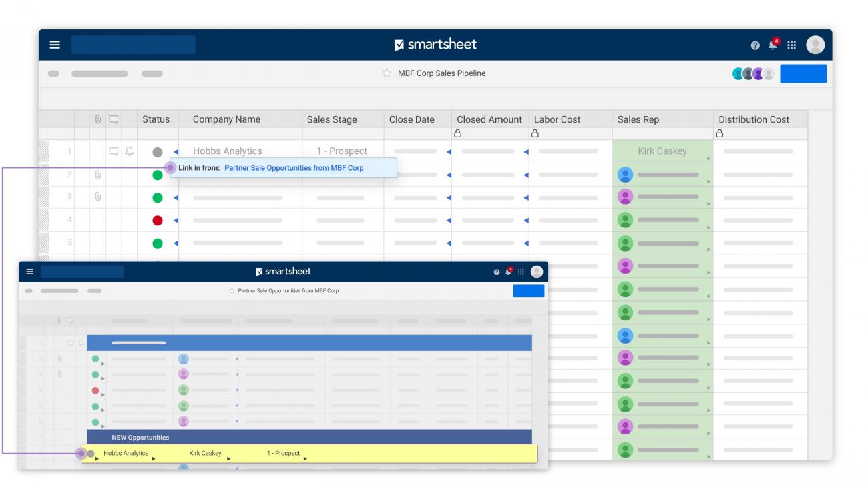Open Help icon in the MBF Corp Sales Pipeline window
Image resolution: width=868 pixels, height=487 pixels.
pos(755,45)
